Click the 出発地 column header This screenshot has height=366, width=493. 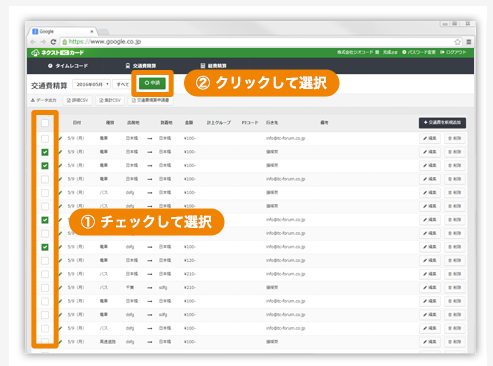(x=133, y=123)
